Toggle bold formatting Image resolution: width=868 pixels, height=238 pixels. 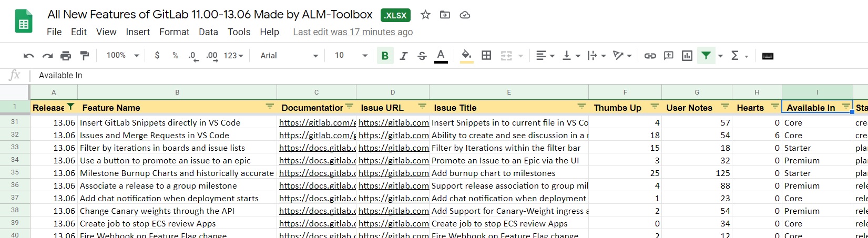click(385, 56)
